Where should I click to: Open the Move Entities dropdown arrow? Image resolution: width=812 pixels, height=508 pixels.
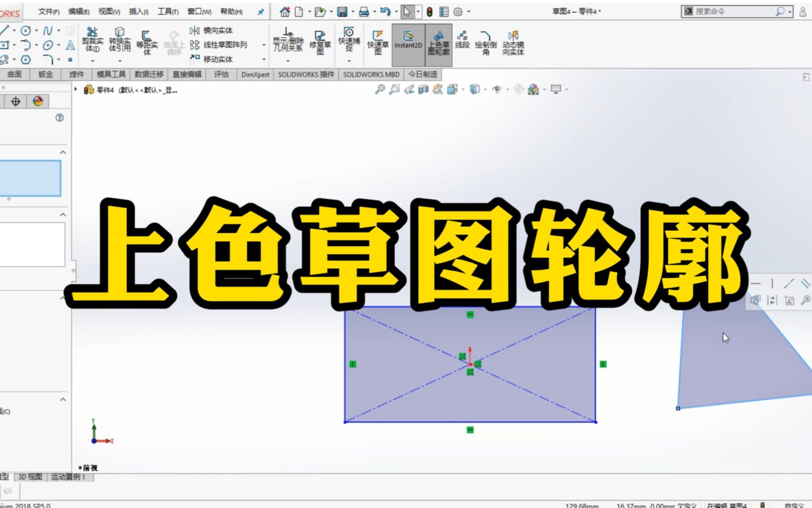tap(264, 59)
